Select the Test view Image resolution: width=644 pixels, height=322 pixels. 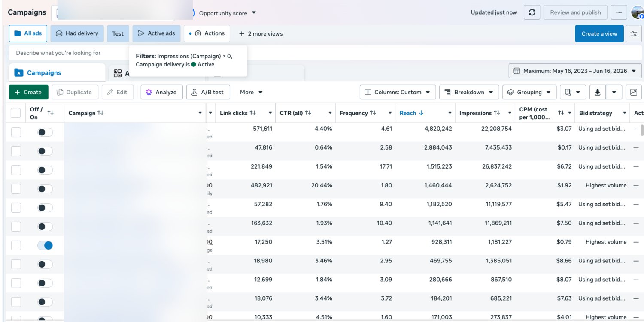coord(118,33)
